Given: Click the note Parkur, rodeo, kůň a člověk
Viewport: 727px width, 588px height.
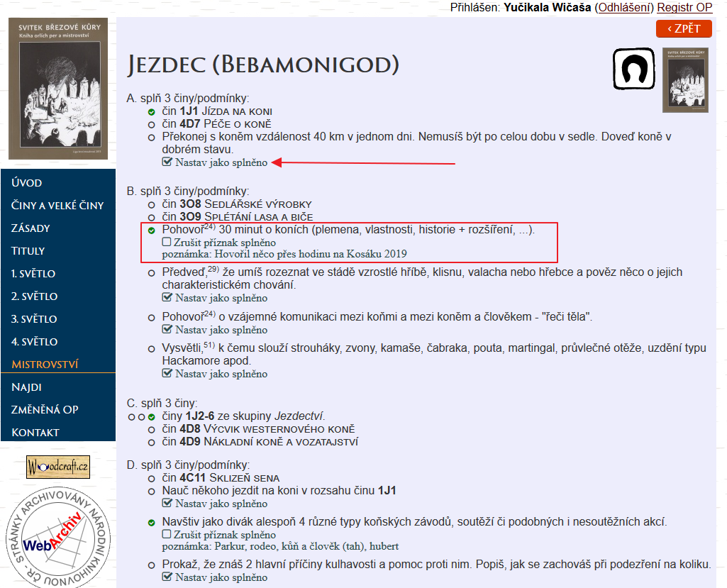Looking at the screenshot, I should pyautogui.click(x=280, y=546).
